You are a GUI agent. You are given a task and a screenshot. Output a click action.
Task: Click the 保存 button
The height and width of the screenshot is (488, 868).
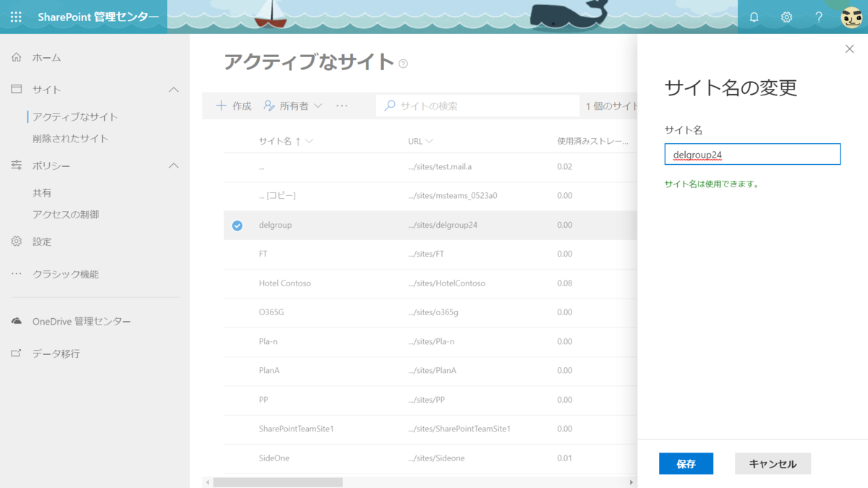[686, 463]
